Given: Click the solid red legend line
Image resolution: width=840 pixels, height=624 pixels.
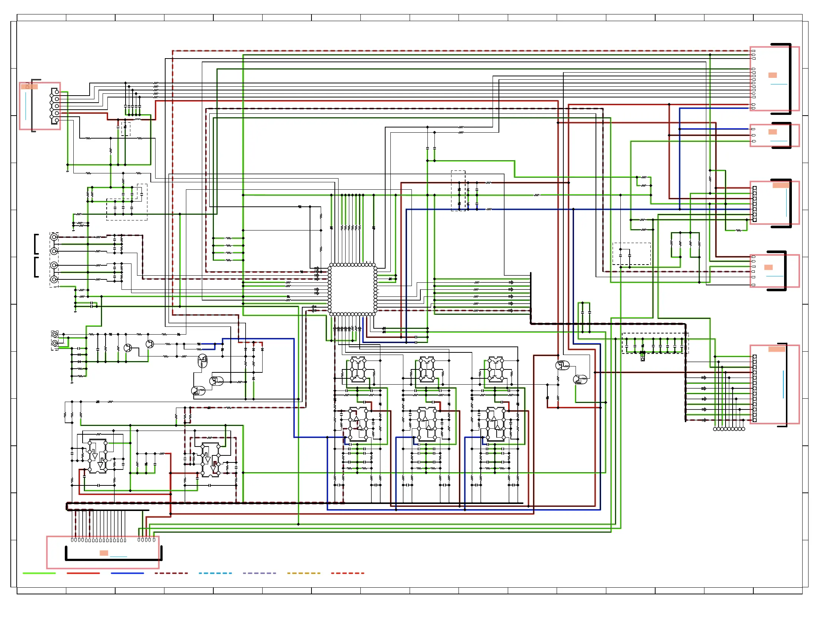Looking at the screenshot, I should coord(83,573).
